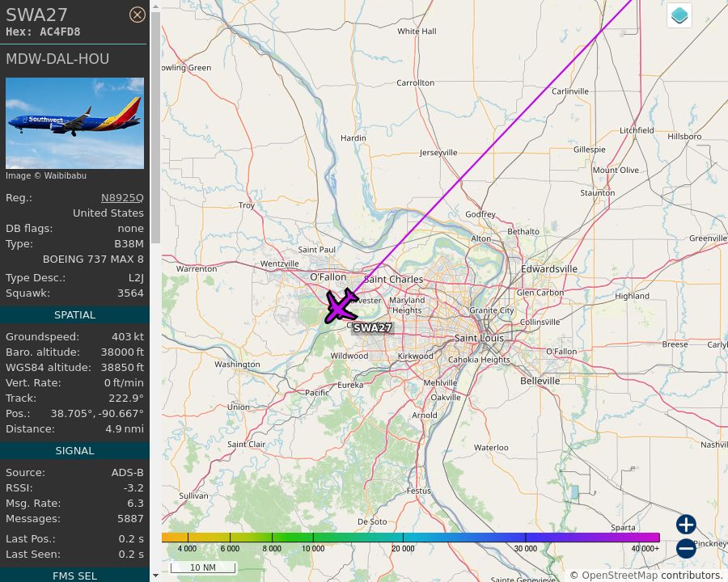Click the MDW-DAL-HOU route text
The width and height of the screenshot is (728, 582).
57,59
